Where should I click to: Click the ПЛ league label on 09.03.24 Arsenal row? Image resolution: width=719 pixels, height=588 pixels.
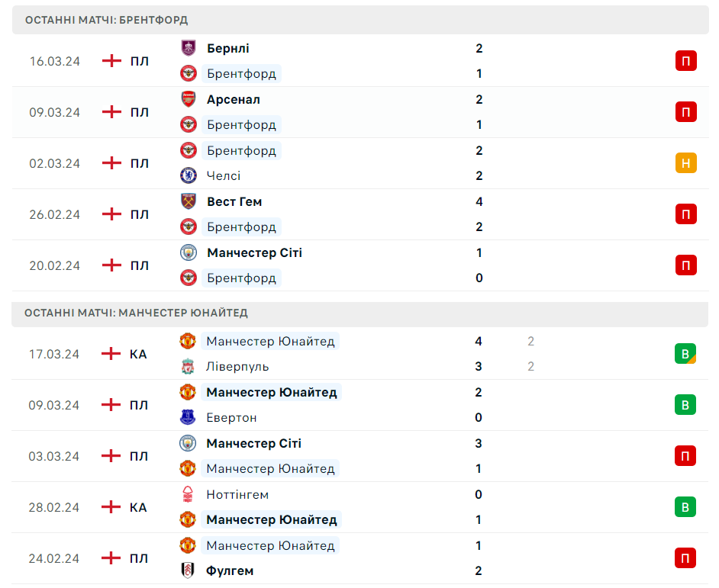139,112
